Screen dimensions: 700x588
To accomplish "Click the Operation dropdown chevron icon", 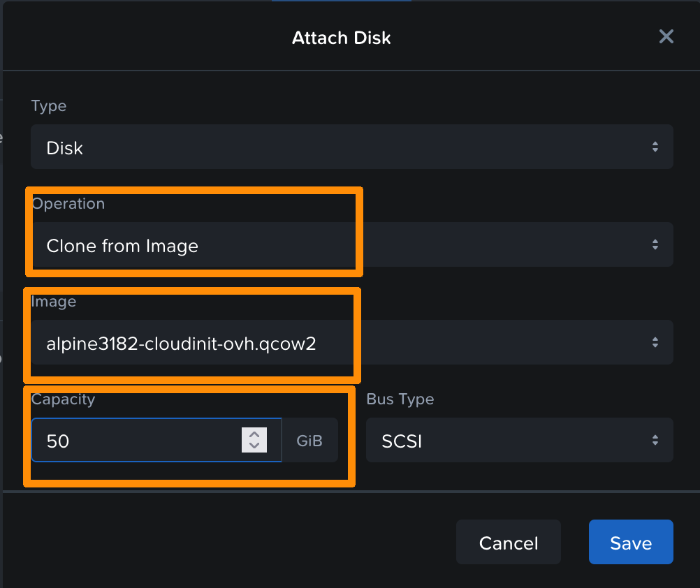I will 655,244.
